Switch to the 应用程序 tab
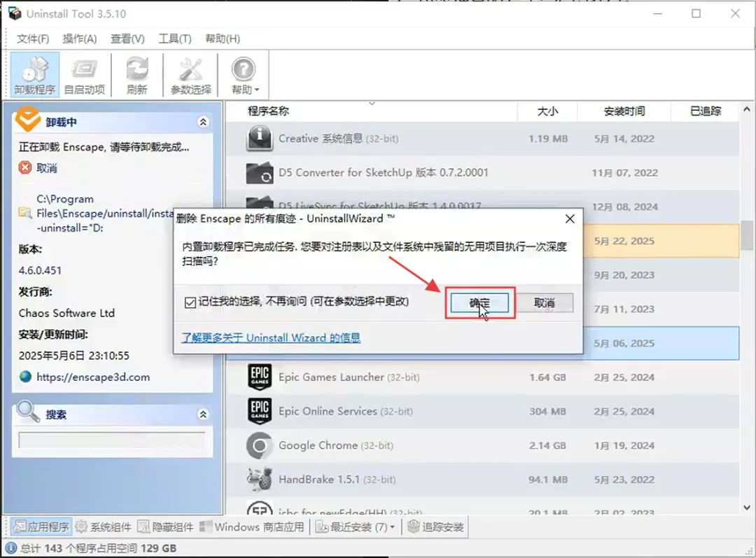Screen dimensions: 756x558 (x=41, y=526)
